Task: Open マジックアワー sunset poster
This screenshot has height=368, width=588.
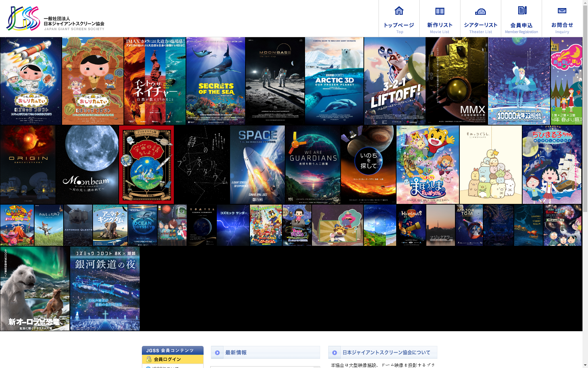Action: 441,225
